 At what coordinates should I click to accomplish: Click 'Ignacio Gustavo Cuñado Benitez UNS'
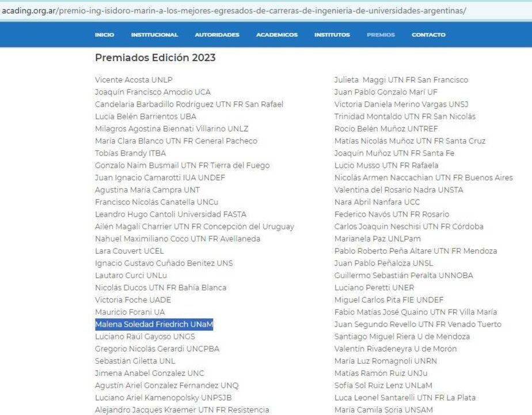pyautogui.click(x=164, y=263)
